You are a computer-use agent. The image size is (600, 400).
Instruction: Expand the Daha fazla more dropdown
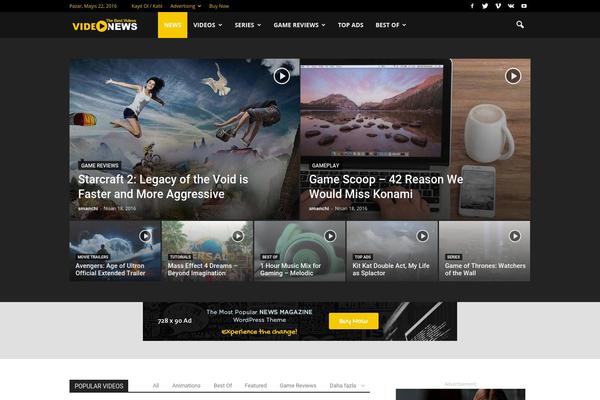tap(347, 385)
